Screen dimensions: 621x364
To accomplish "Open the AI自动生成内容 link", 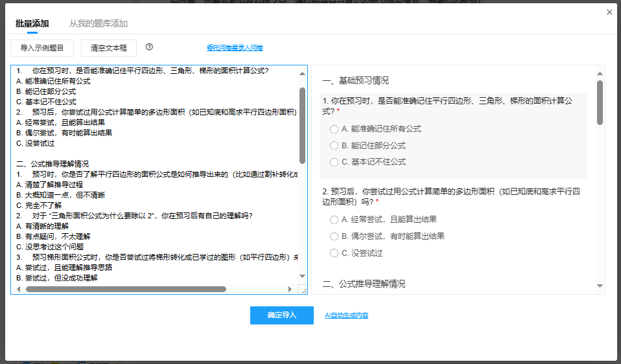I will pos(347,315).
